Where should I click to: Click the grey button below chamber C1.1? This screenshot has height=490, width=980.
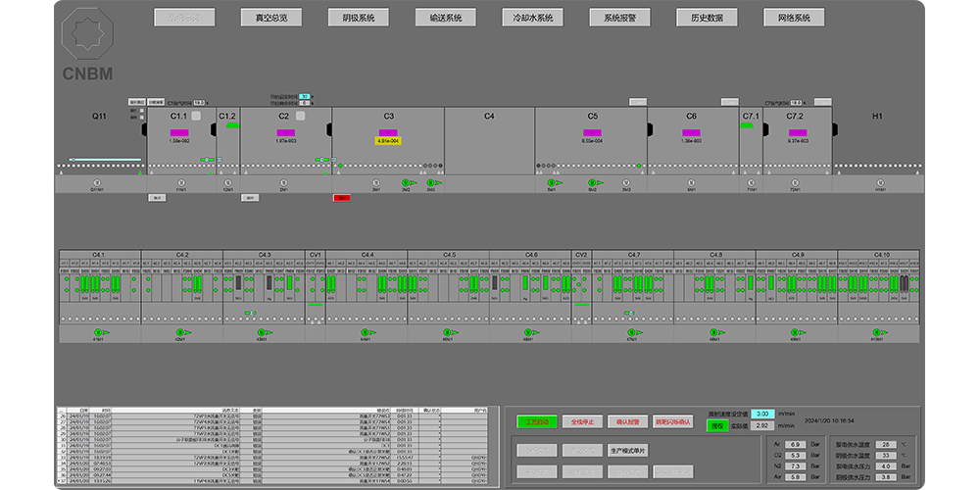tap(157, 198)
